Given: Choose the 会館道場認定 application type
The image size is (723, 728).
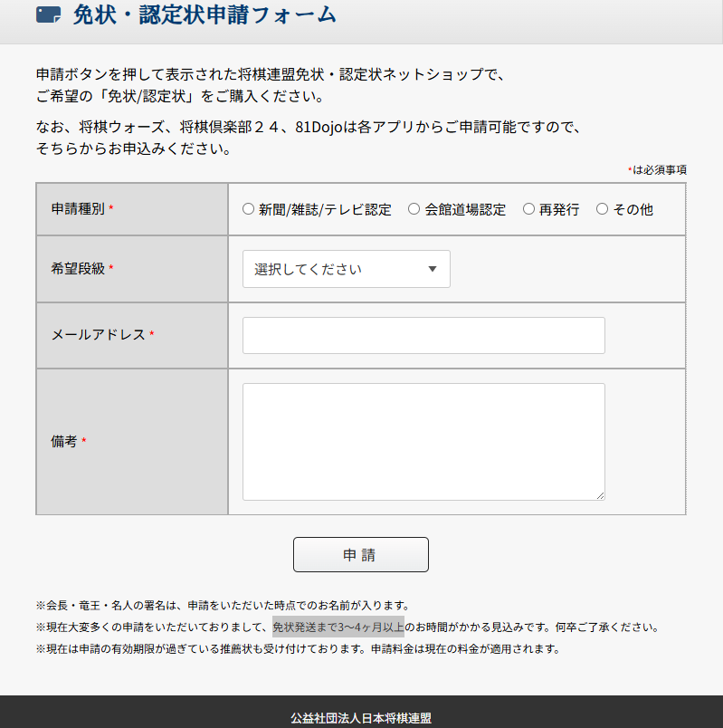Looking at the screenshot, I should point(414,209).
